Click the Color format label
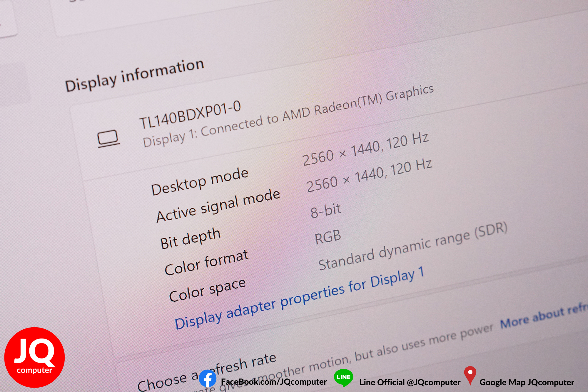588x392 pixels. pyautogui.click(x=206, y=262)
